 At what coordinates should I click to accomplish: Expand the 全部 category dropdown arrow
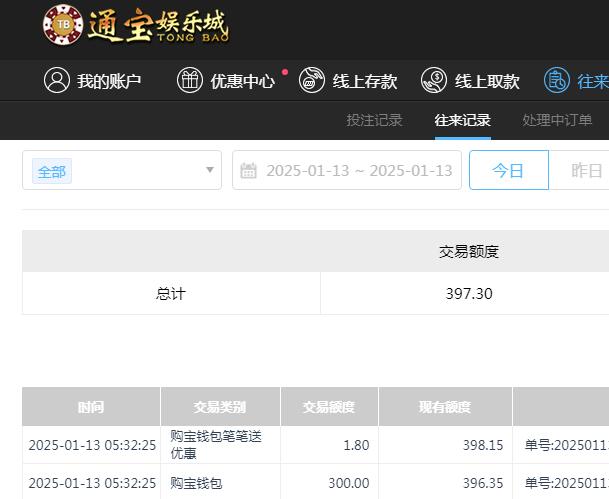click(210, 170)
